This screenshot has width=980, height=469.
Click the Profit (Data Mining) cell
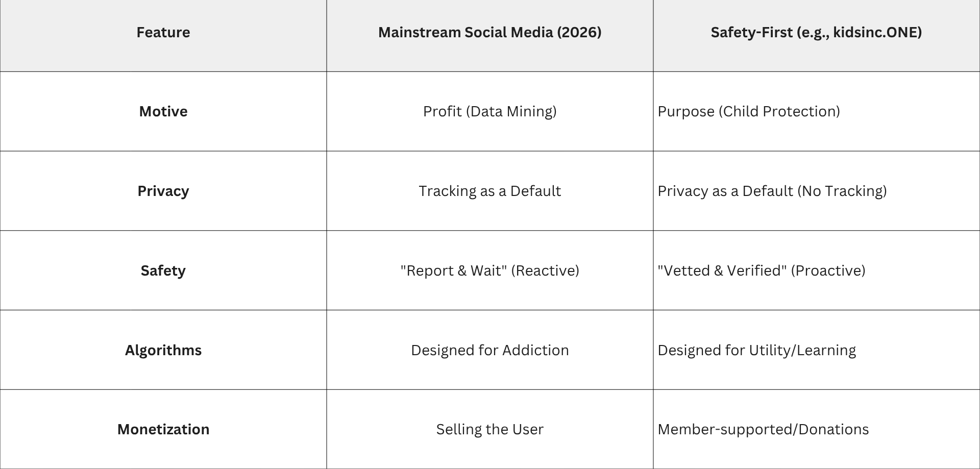pyautogui.click(x=489, y=111)
